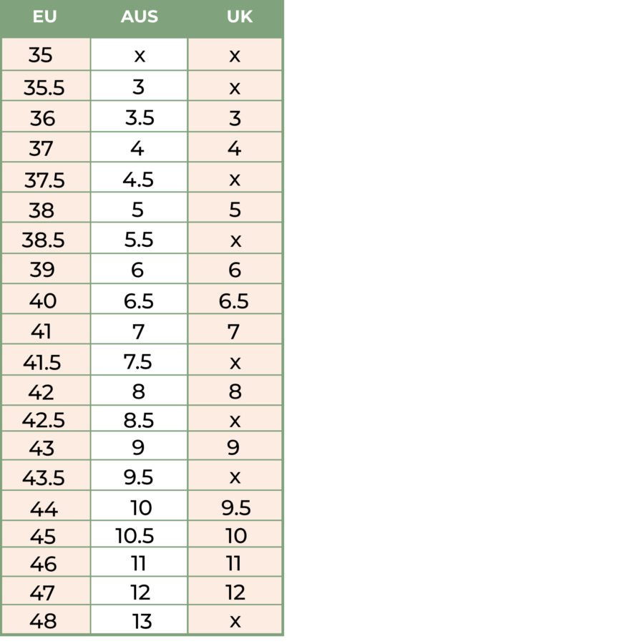Click the AUS column header

coord(140,17)
